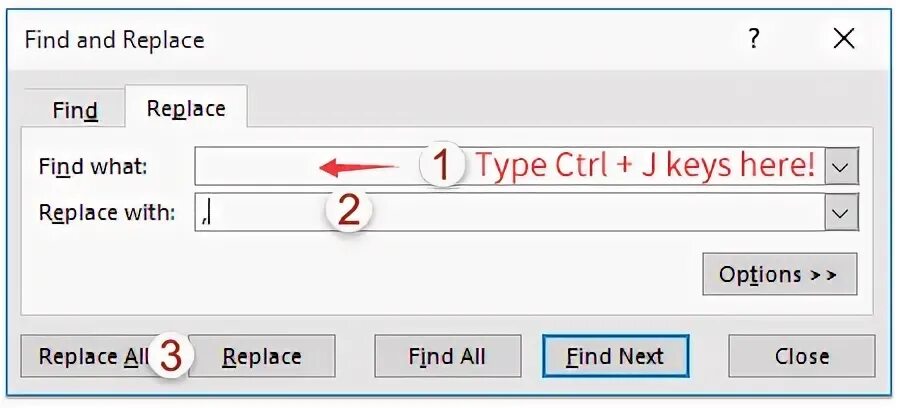
Task: Switch to the Find tab
Action: (x=74, y=110)
